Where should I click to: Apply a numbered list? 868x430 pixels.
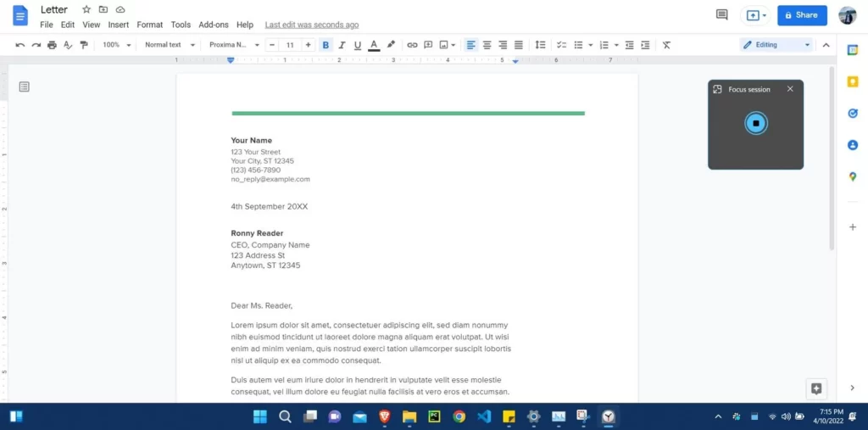pyautogui.click(x=604, y=45)
